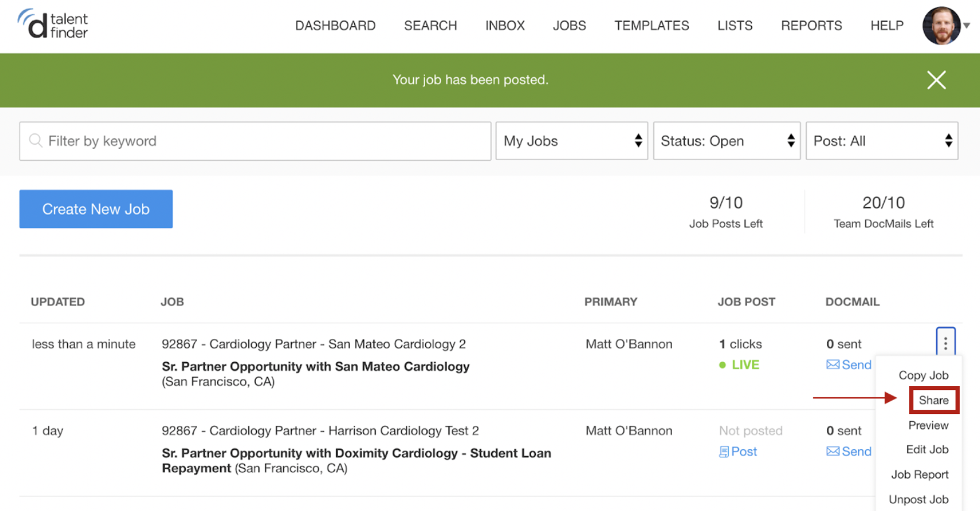Open the Help nav item
The height and width of the screenshot is (511, 980).
coord(887,26)
